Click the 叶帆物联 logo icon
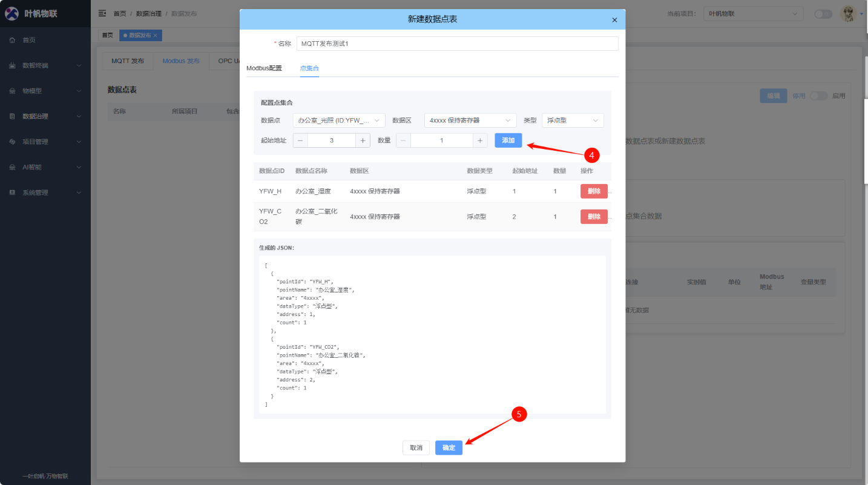Image resolution: width=868 pixels, height=485 pixels. (12, 13)
